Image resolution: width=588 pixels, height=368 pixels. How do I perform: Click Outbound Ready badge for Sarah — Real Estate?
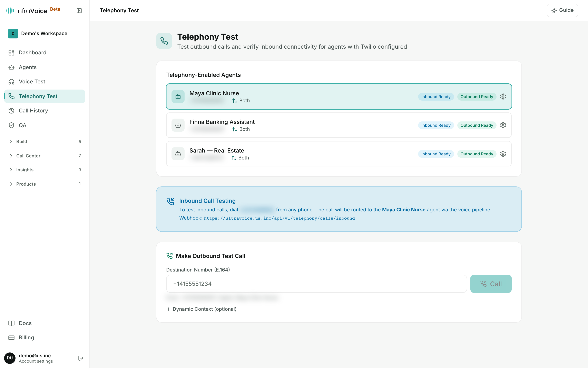[x=477, y=154]
